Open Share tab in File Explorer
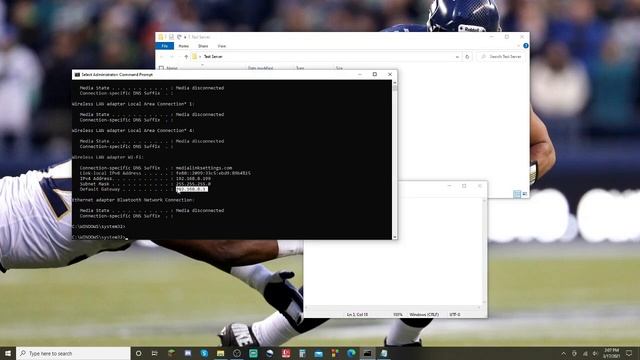The image size is (640, 360). pyautogui.click(x=203, y=46)
